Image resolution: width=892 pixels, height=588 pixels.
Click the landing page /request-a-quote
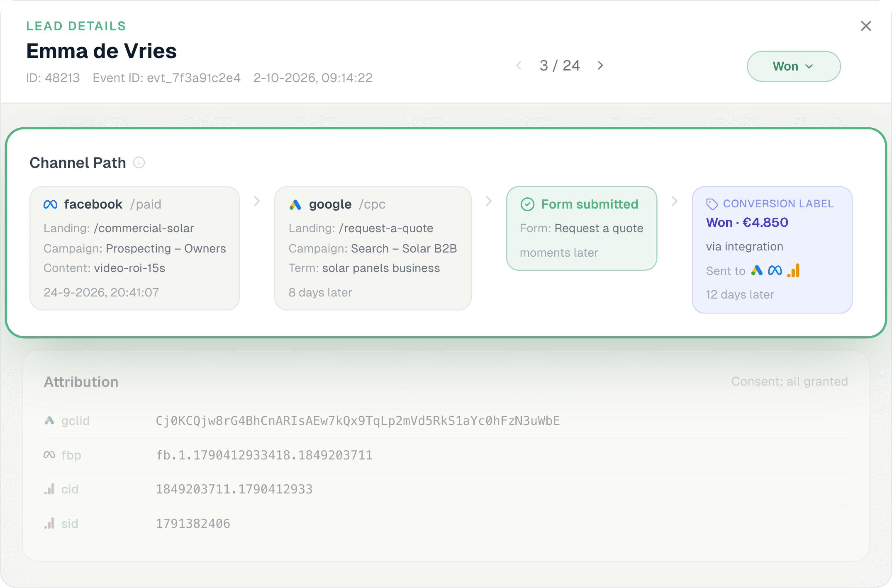[x=386, y=228]
